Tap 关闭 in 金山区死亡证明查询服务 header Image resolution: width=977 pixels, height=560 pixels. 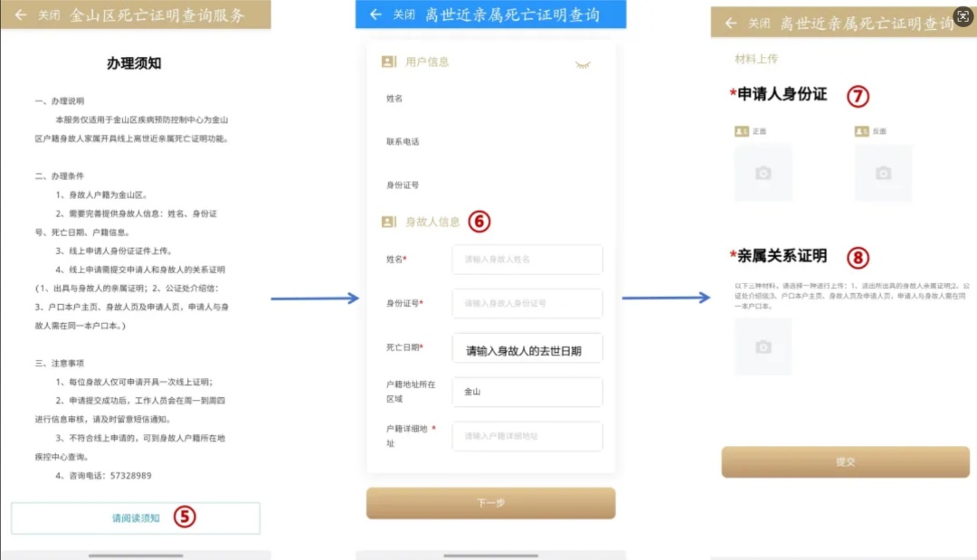pyautogui.click(x=49, y=15)
